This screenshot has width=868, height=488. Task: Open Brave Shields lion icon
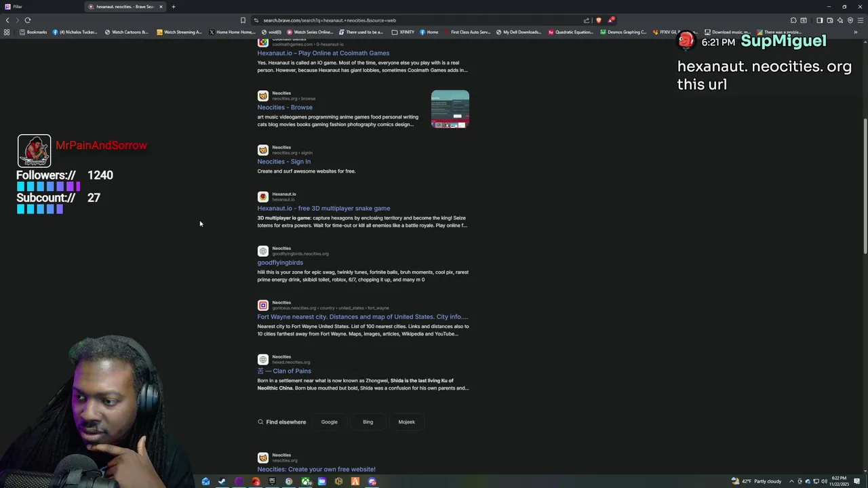[598, 20]
